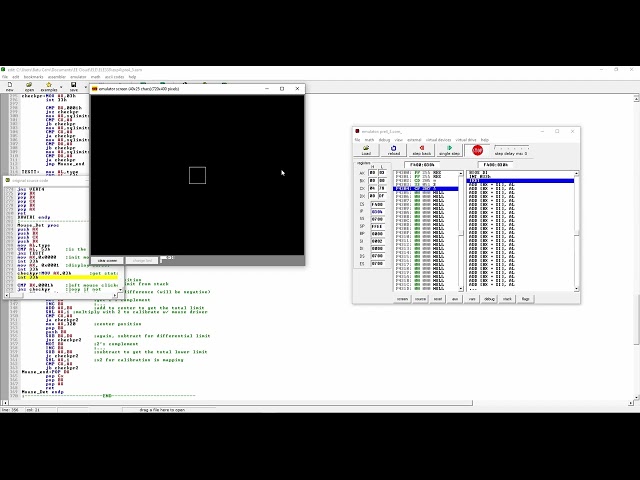Open the emulator window 'help' menu

pyautogui.click(x=484, y=140)
